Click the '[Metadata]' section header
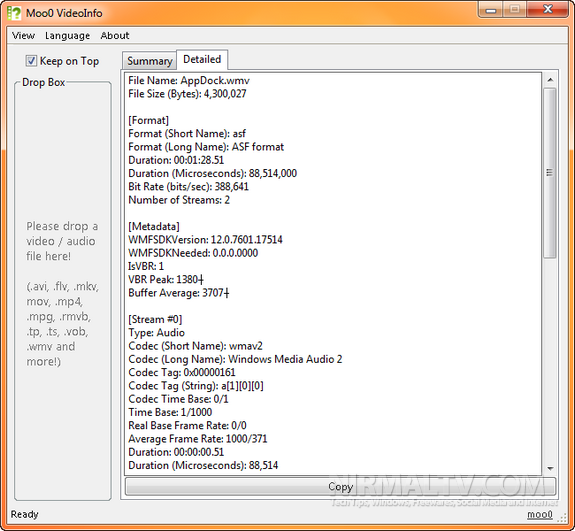 154,226
